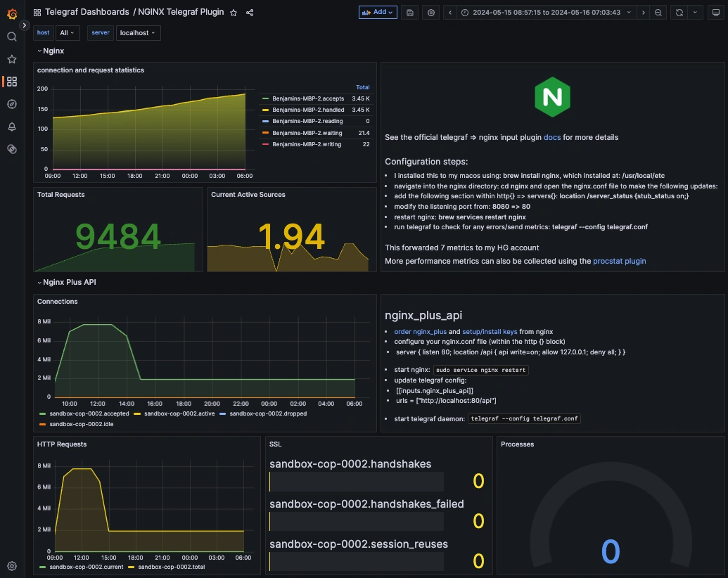The height and width of the screenshot is (578, 728).
Task: Open Current Active Sources panel title
Action: point(248,195)
